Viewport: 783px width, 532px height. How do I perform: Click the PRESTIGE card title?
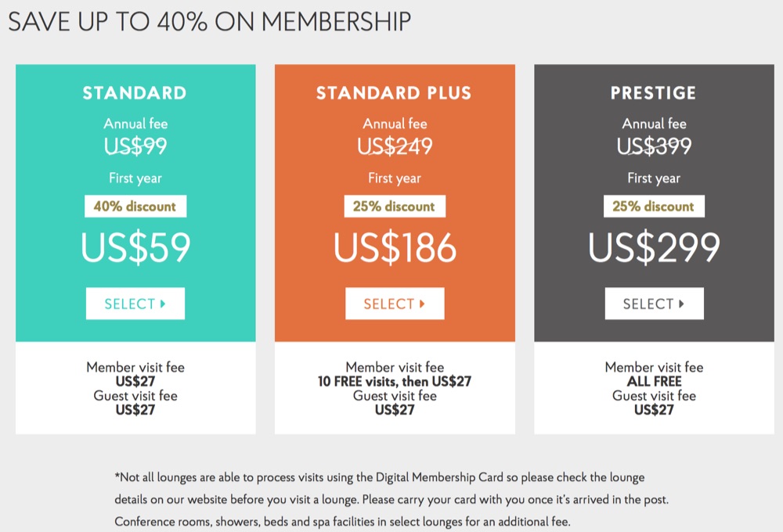(x=654, y=94)
